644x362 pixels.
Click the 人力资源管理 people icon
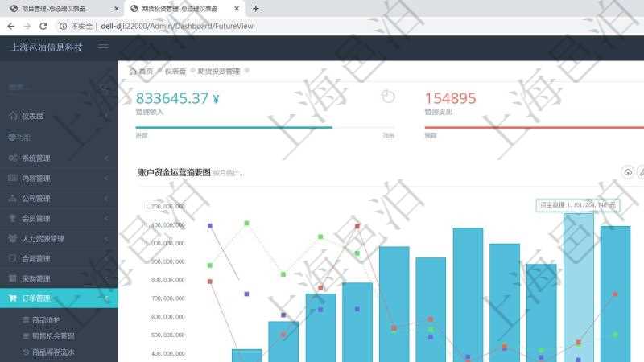(x=12, y=238)
